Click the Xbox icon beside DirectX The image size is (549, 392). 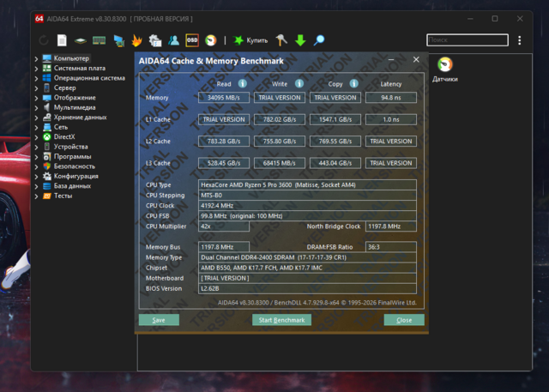[x=47, y=137]
